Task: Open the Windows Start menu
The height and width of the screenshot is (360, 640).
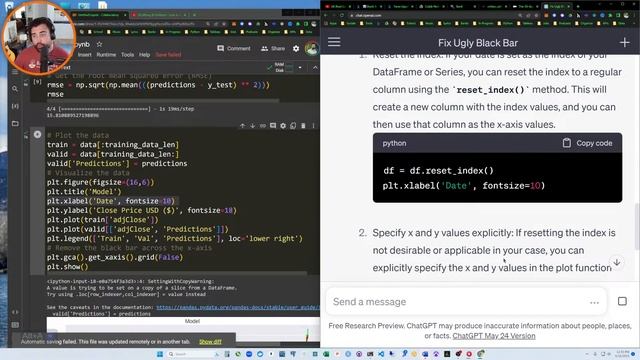Action: [160, 354]
